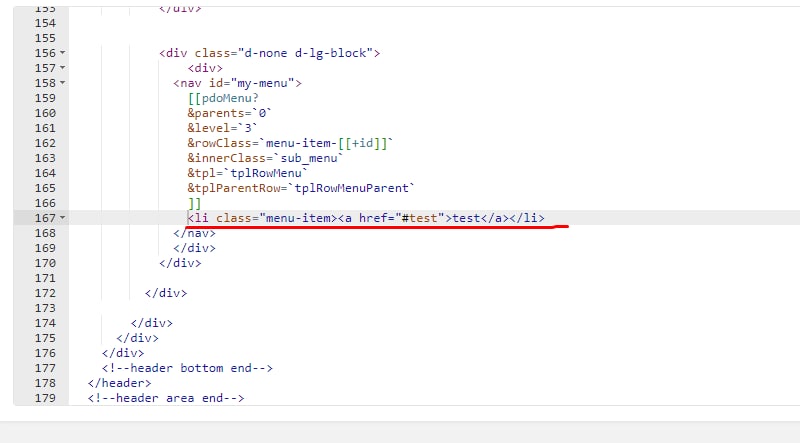Viewport: 800px width, 443px height.
Task: Select line number 162 in gutter
Action: pyautogui.click(x=45, y=143)
